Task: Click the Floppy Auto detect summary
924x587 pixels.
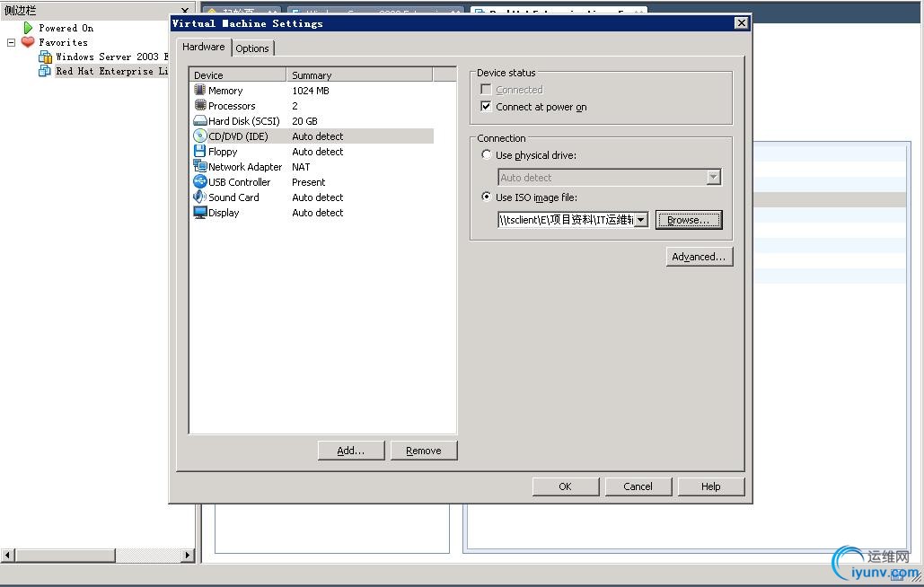Action: 318,152
